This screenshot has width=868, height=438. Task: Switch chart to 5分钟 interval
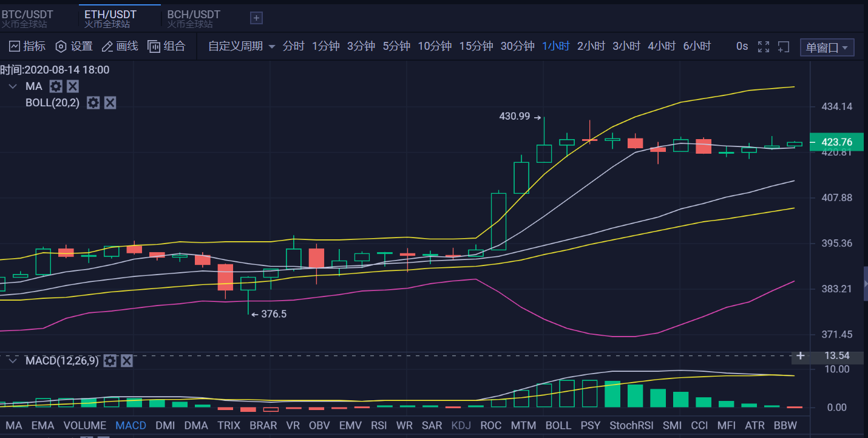tap(396, 46)
